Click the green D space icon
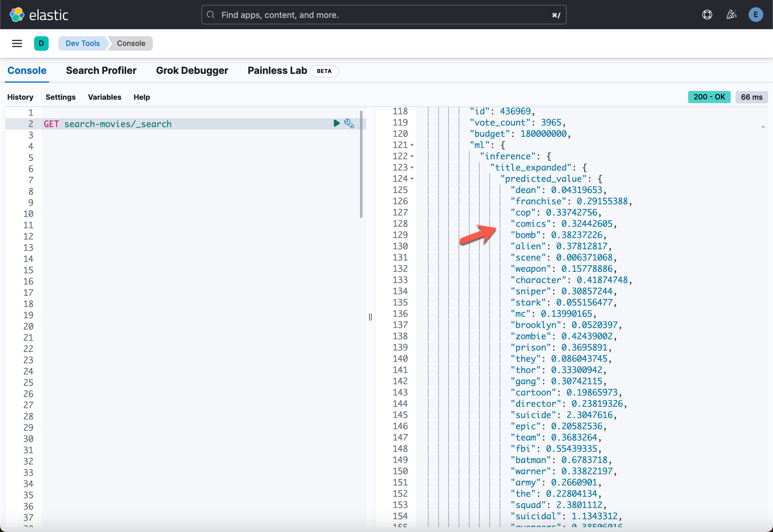 point(41,43)
